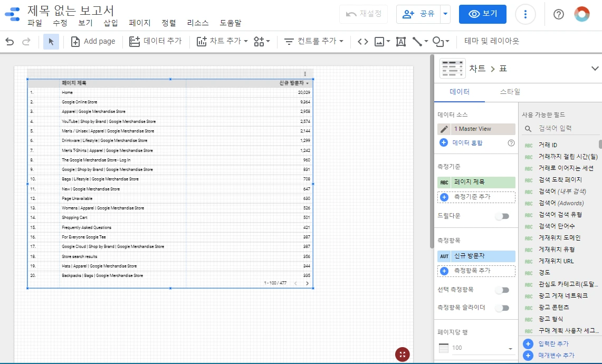Viewport: 602px width, 364px height.
Task: Click the line tool icon
Action: [x=420, y=42]
